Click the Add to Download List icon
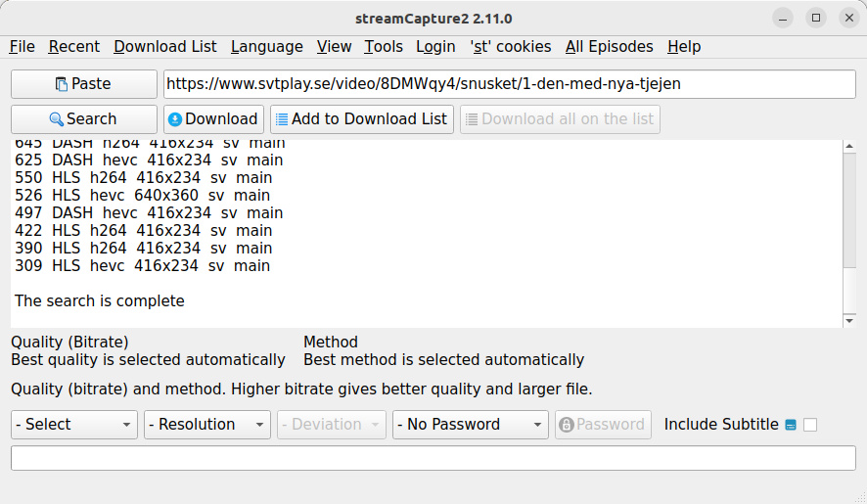The width and height of the screenshot is (867, 504). point(282,119)
